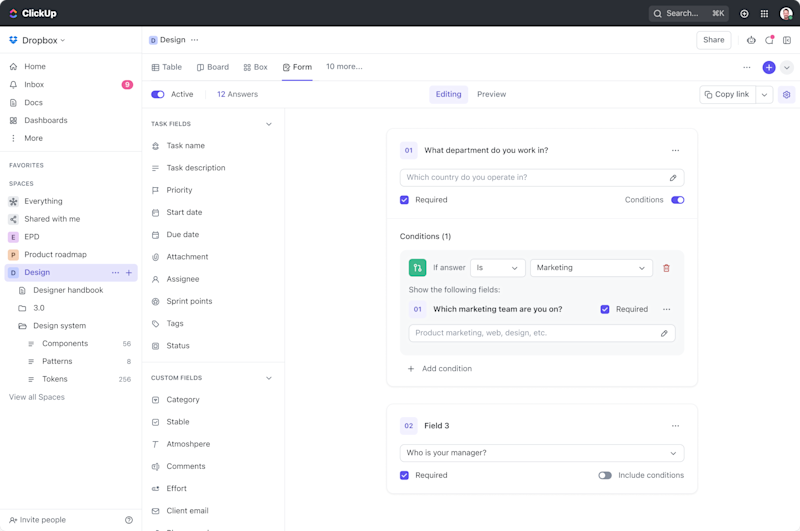
Task: Click the Search field in top bar
Action: click(688, 14)
